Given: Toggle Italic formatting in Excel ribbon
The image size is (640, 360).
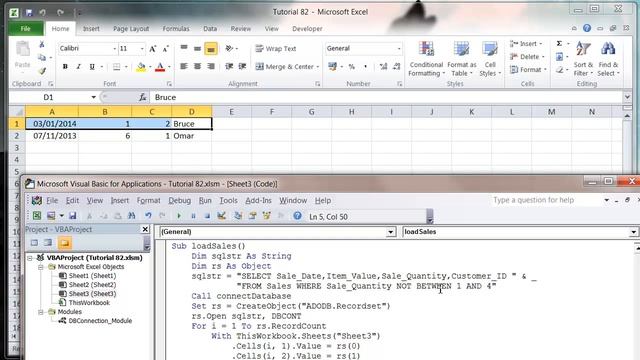Looking at the screenshot, I should (x=78, y=67).
